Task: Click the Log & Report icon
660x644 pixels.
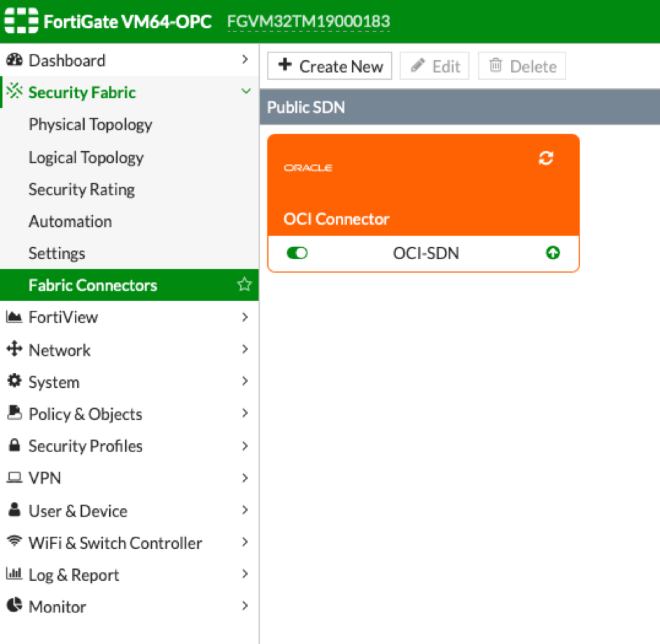Action: pyautogui.click(x=15, y=575)
